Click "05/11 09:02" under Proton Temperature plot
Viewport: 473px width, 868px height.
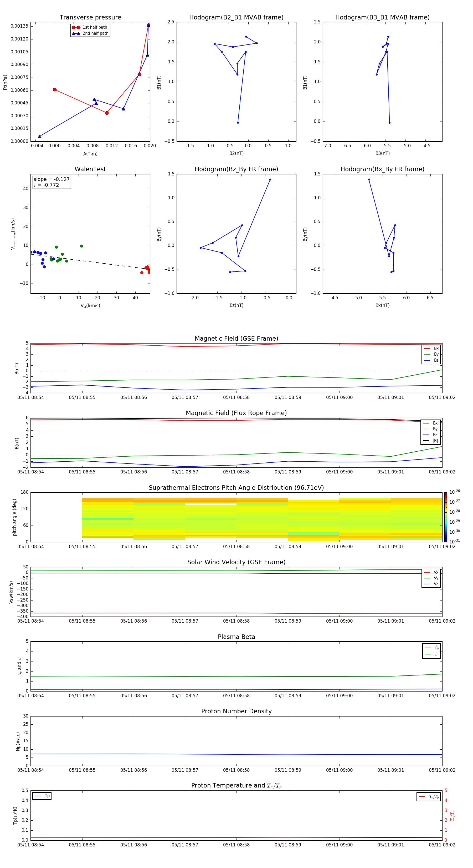click(442, 845)
